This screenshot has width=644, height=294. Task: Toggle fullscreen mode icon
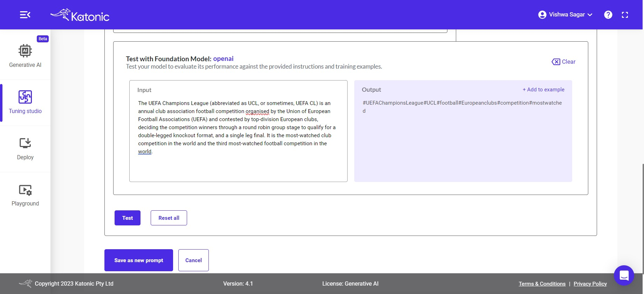(625, 15)
